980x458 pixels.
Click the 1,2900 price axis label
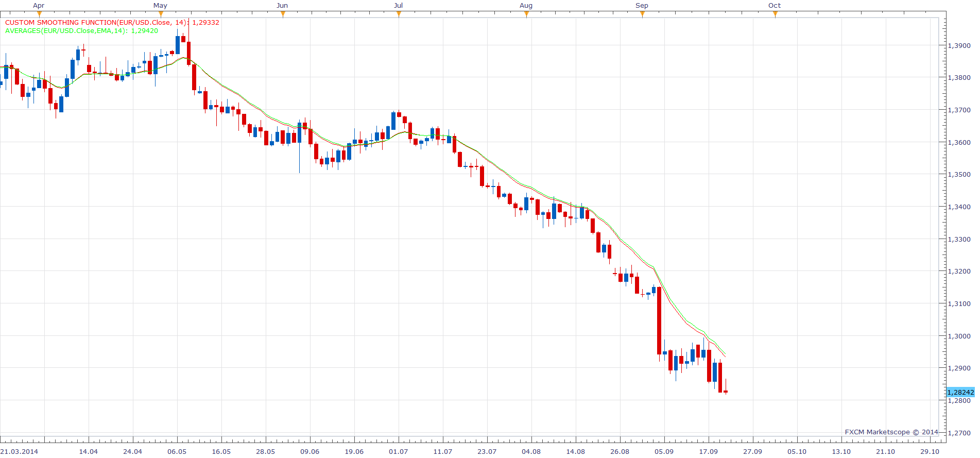(x=959, y=368)
